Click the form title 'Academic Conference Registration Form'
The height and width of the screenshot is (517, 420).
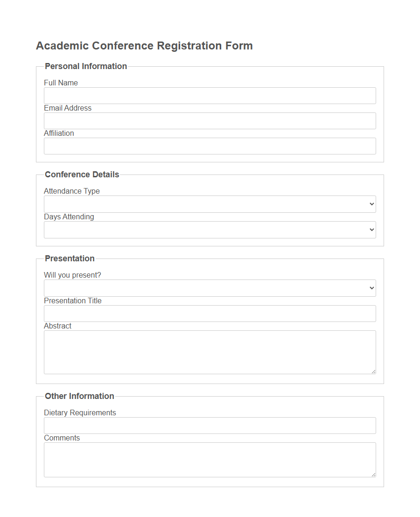[145, 45]
